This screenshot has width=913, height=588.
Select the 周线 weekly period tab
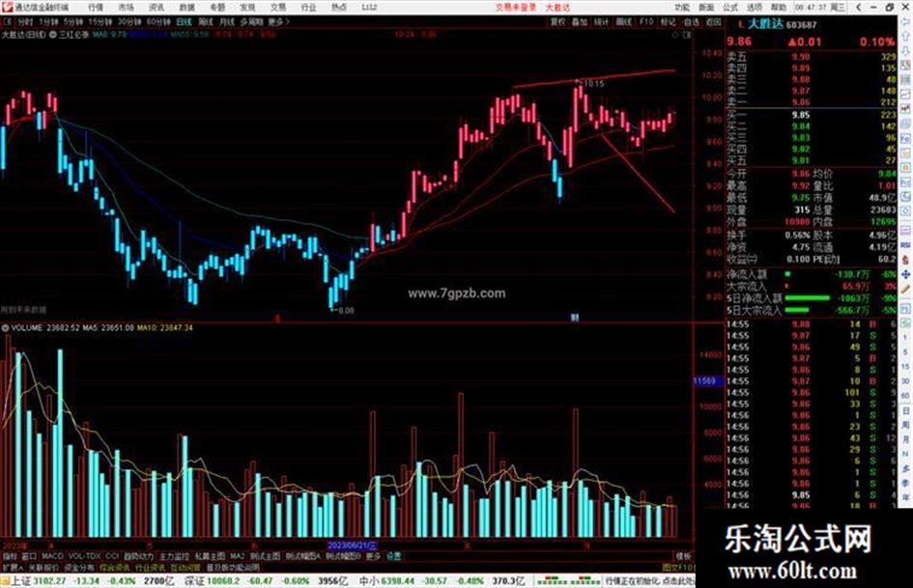pyautogui.click(x=206, y=21)
